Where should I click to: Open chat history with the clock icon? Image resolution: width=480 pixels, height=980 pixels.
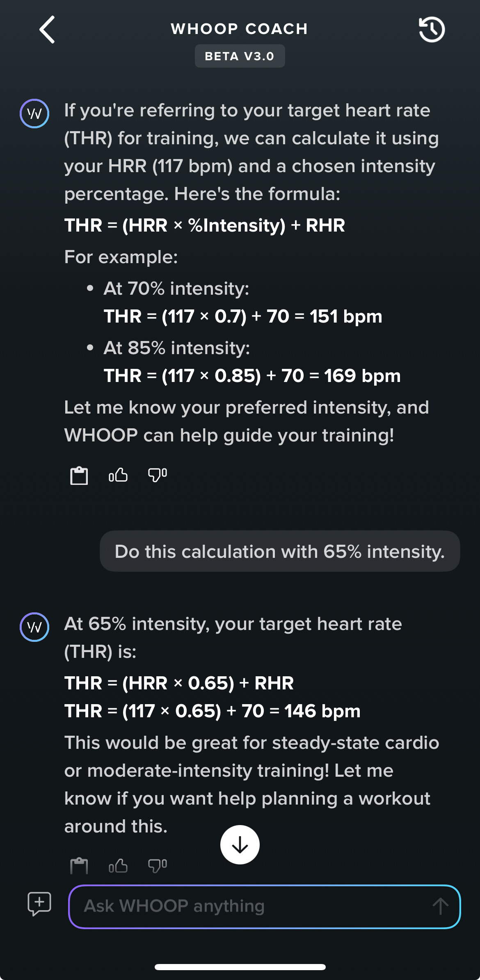pyautogui.click(x=432, y=30)
